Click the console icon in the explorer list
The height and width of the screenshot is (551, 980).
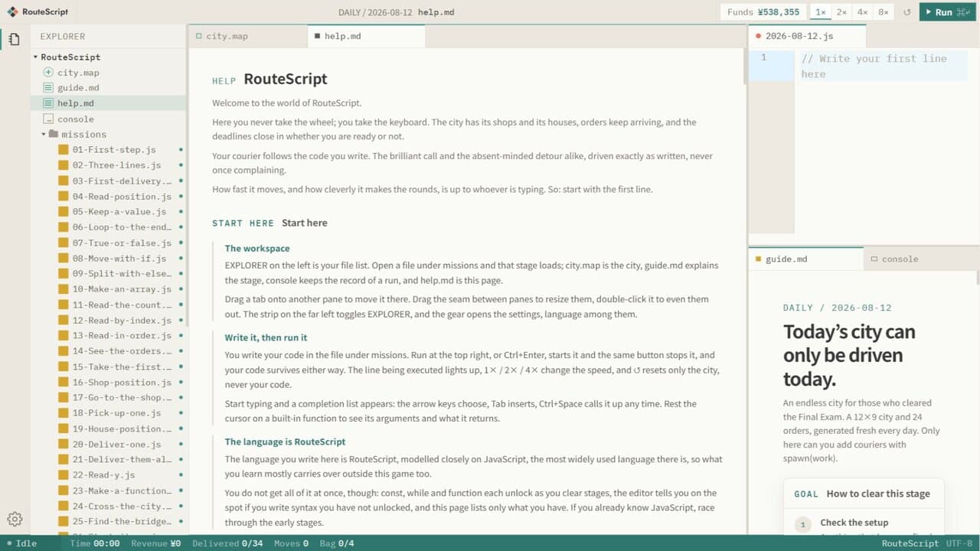48,119
